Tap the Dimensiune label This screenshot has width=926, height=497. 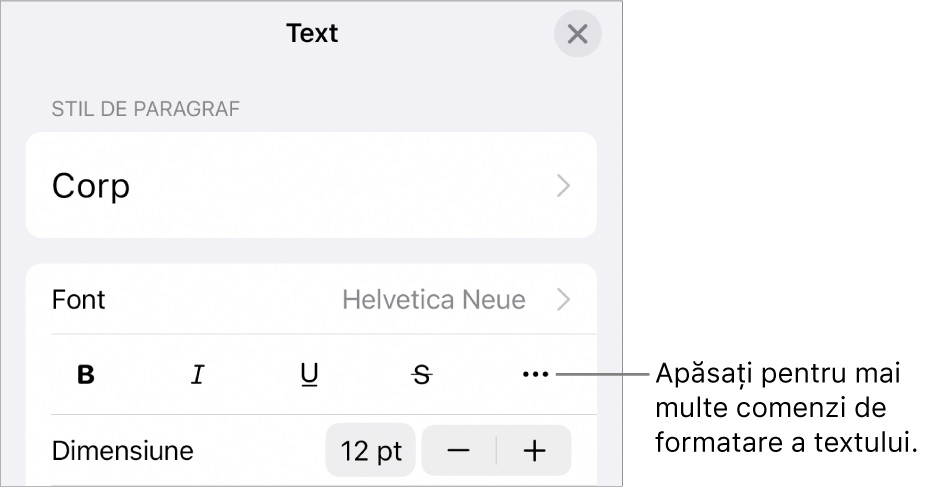(122, 451)
